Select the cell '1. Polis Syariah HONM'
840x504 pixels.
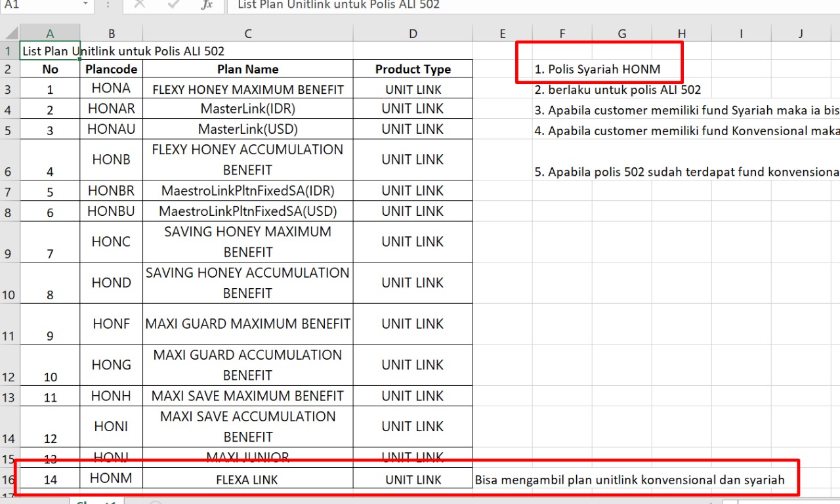coord(597,69)
